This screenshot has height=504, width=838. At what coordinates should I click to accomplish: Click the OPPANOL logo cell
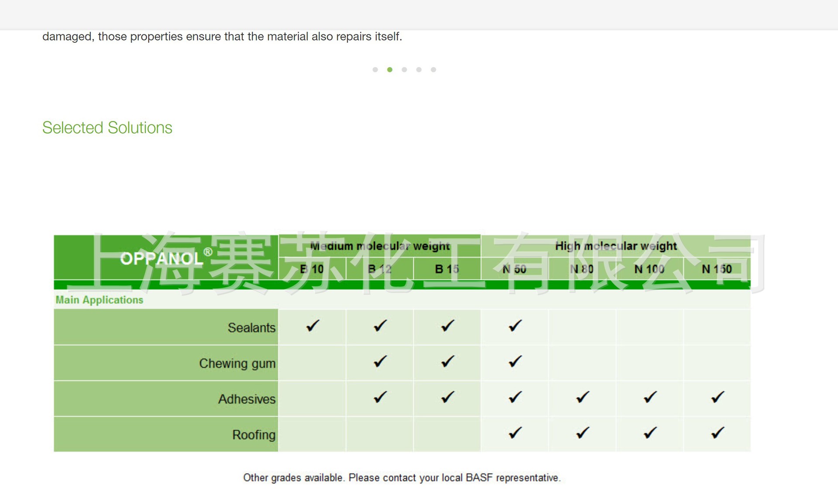pos(166,257)
